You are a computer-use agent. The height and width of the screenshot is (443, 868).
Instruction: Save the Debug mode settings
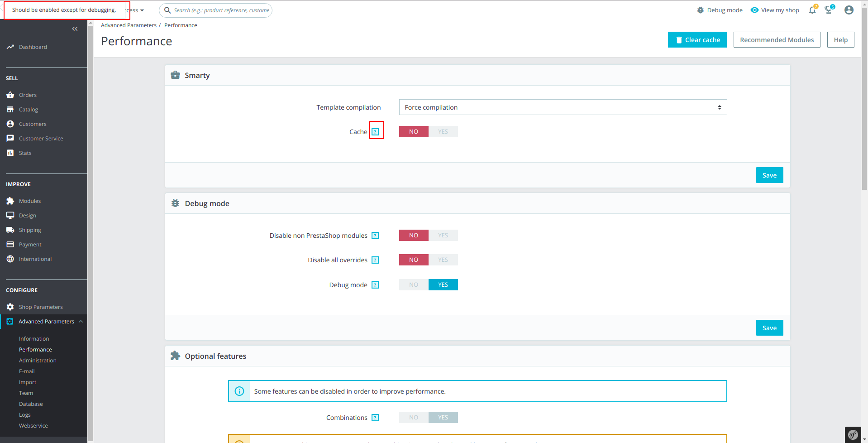tap(769, 328)
